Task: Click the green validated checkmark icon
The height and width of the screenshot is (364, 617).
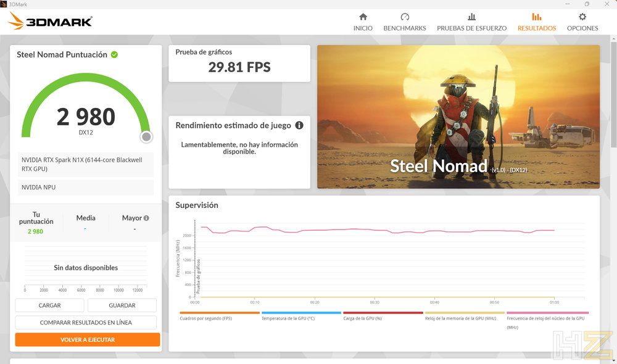Action: coord(114,55)
